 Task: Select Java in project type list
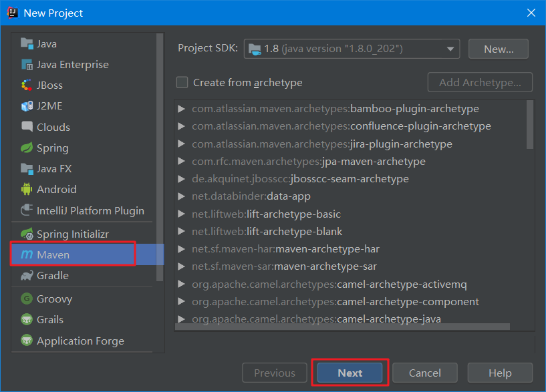pos(47,44)
